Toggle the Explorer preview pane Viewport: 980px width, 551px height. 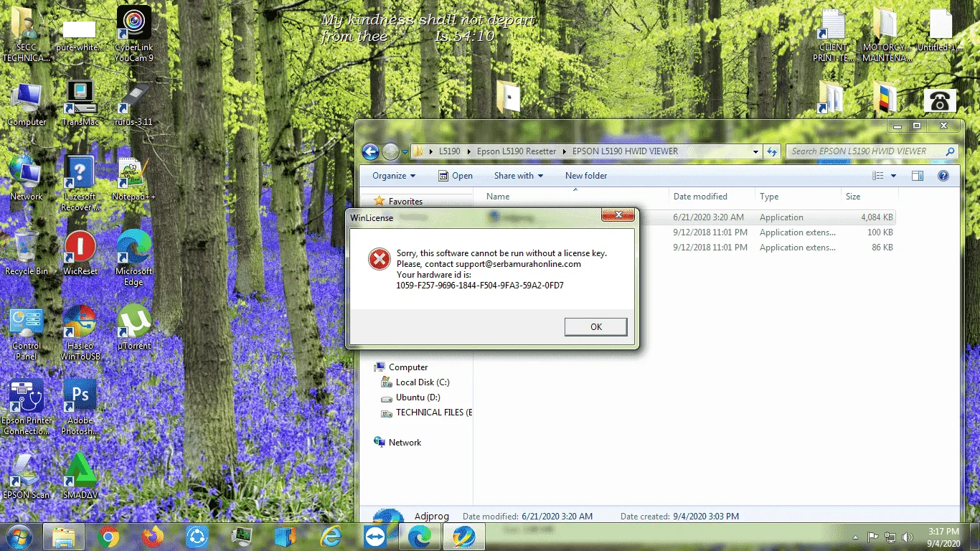(917, 176)
